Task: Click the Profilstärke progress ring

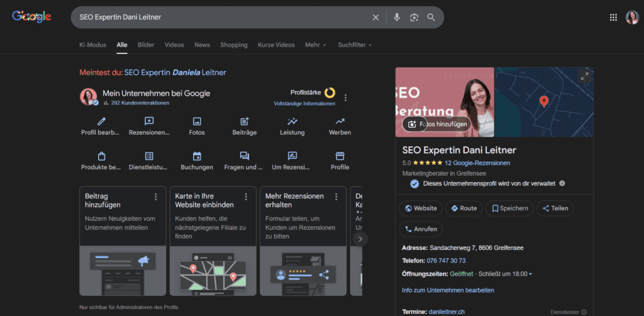Action: point(330,93)
